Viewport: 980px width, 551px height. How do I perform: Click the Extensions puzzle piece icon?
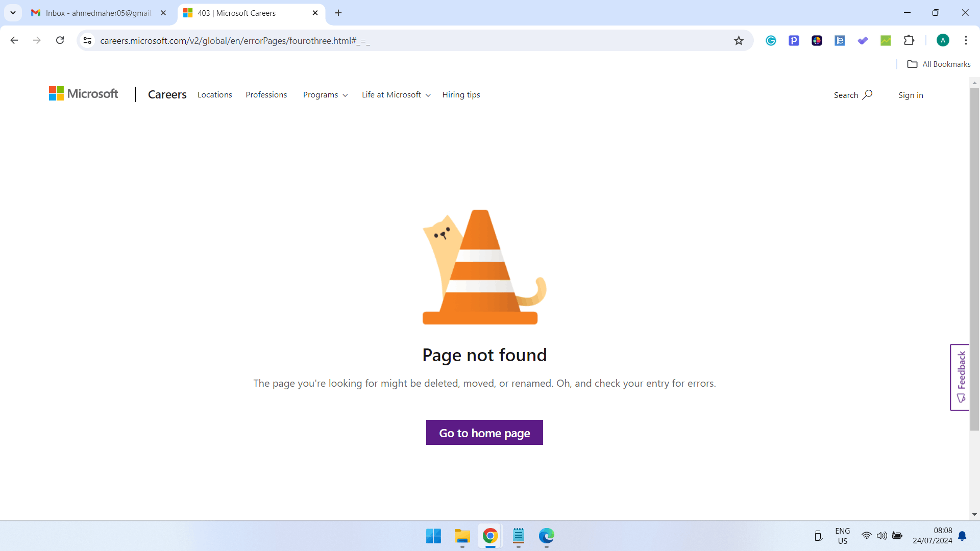(909, 41)
